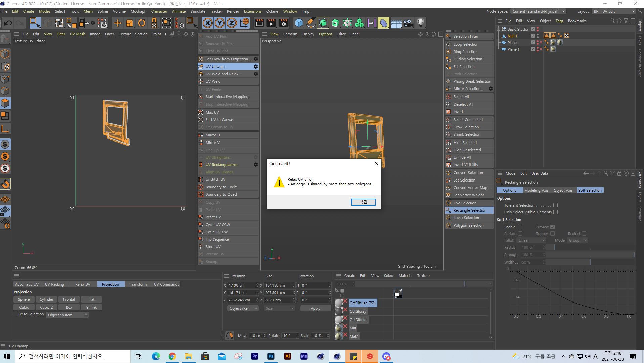Open Premiere Pro from taskbar

click(254, 356)
